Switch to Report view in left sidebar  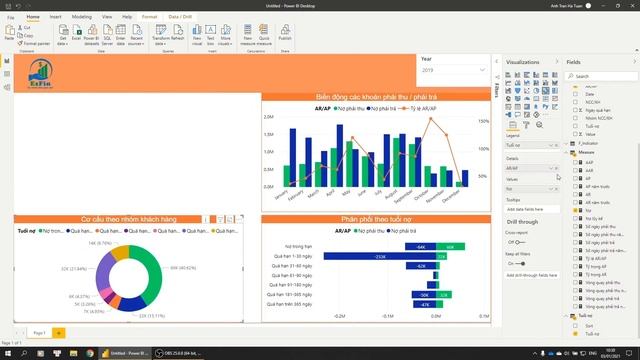(7, 61)
